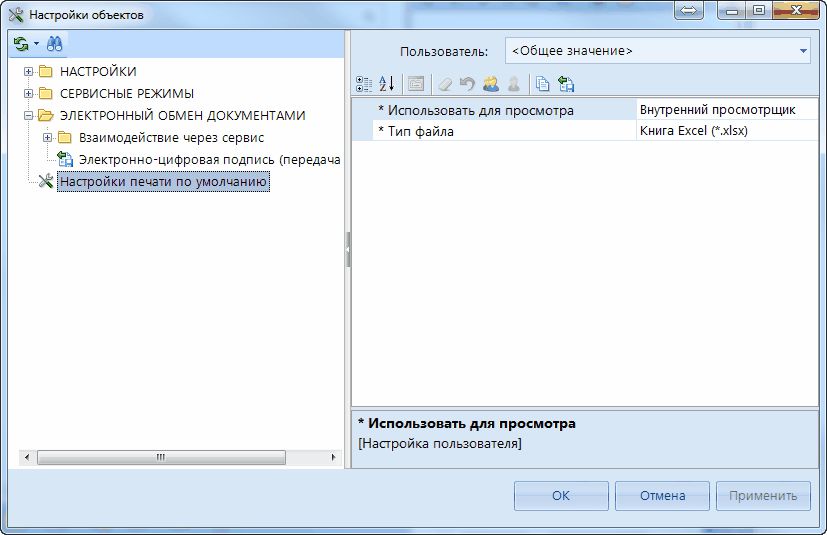Switch property grid to categorized view
The image size is (827, 535).
pos(364,84)
